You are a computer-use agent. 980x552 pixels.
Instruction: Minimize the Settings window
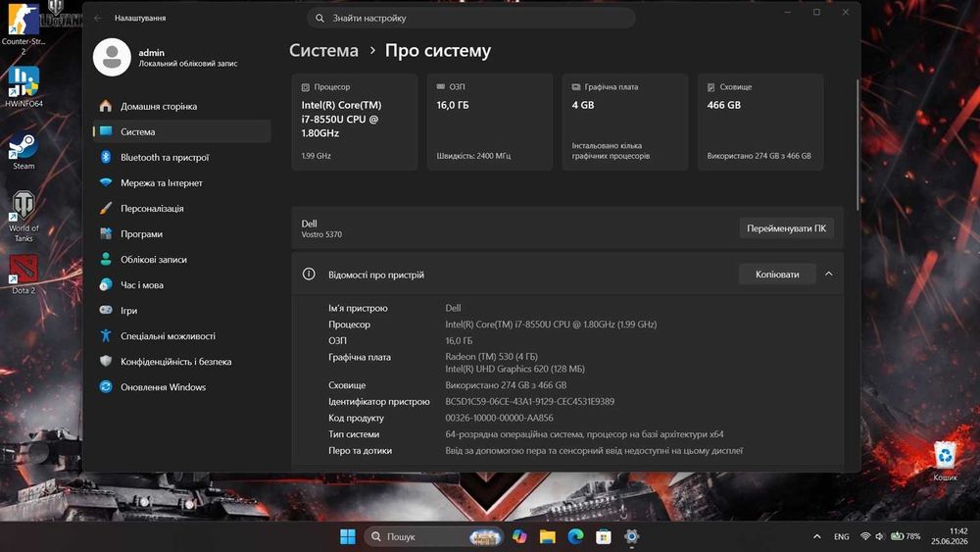(788, 12)
